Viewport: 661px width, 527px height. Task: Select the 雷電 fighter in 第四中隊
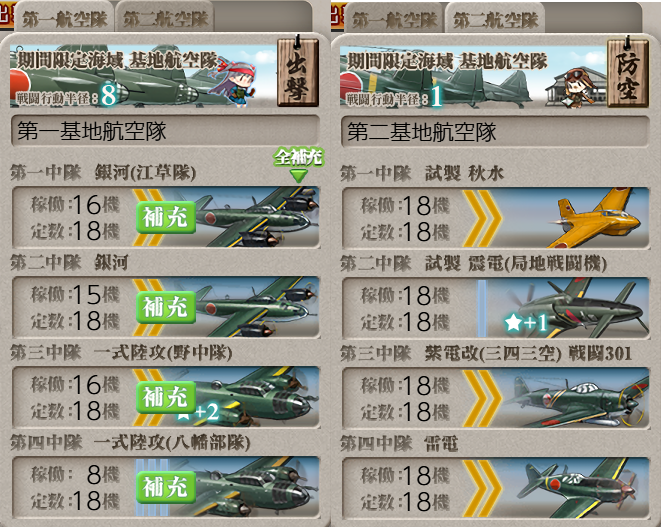click(578, 488)
